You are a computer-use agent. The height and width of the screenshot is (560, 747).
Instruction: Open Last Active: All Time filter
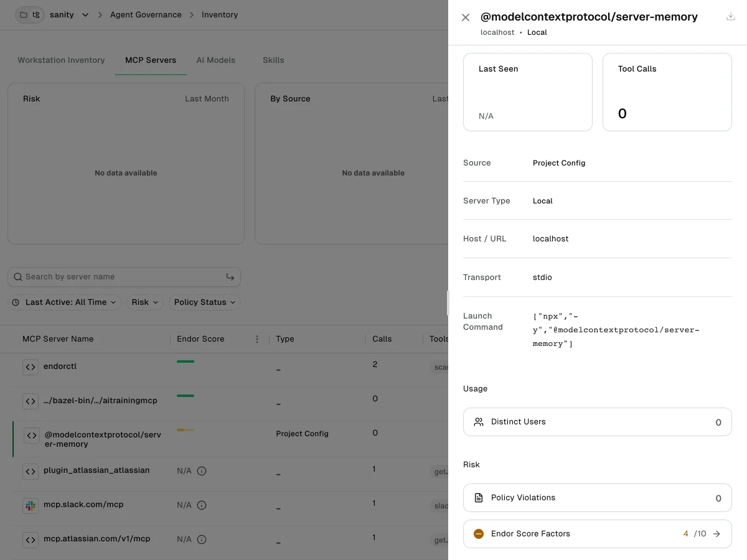(x=64, y=302)
